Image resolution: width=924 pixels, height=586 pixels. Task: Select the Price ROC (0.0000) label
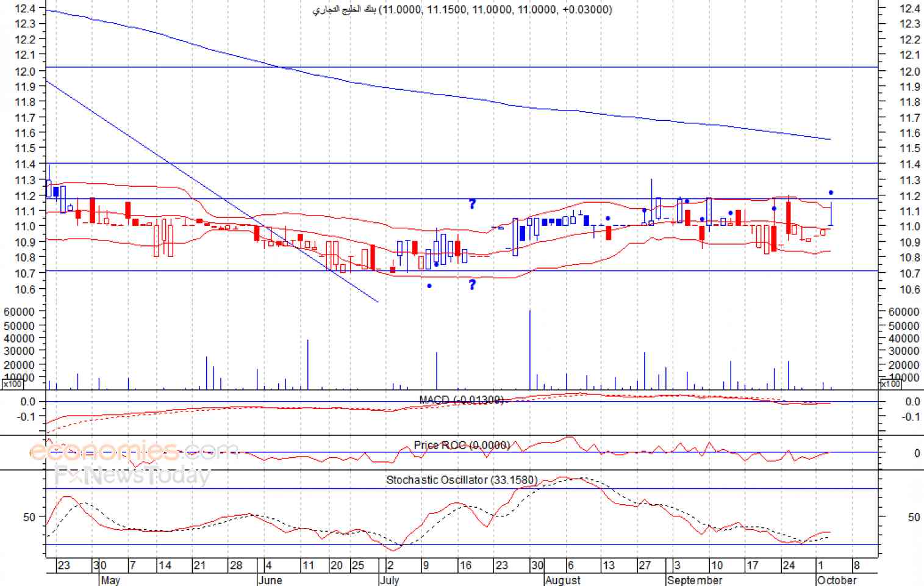tap(462, 445)
